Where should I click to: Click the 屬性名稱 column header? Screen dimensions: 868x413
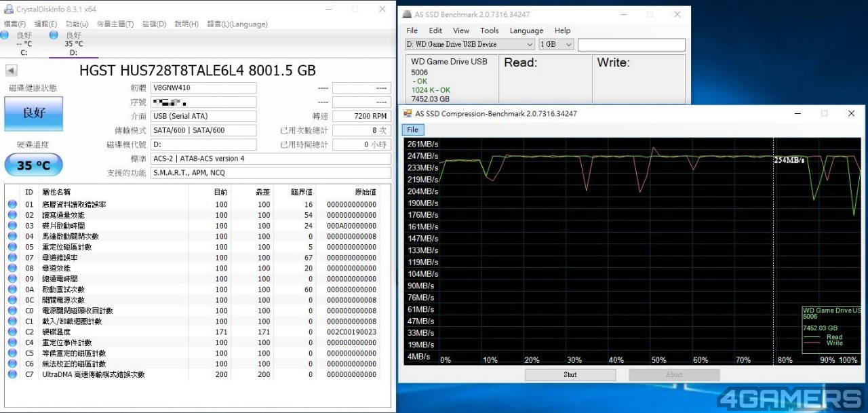[x=56, y=192]
